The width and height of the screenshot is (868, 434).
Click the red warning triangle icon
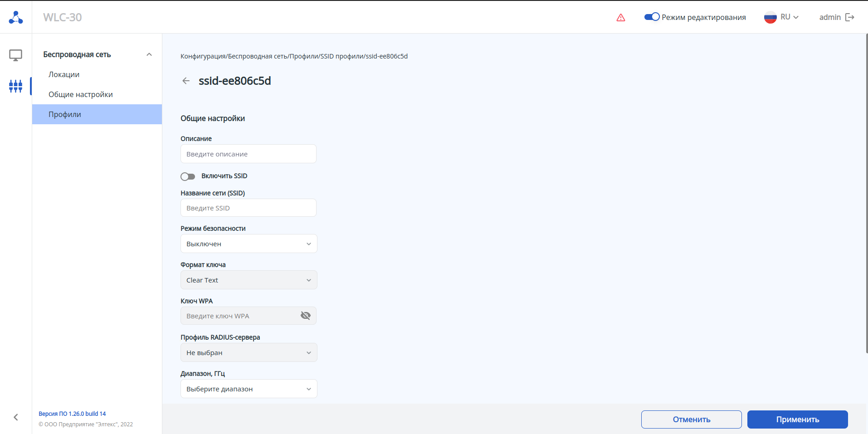(621, 18)
